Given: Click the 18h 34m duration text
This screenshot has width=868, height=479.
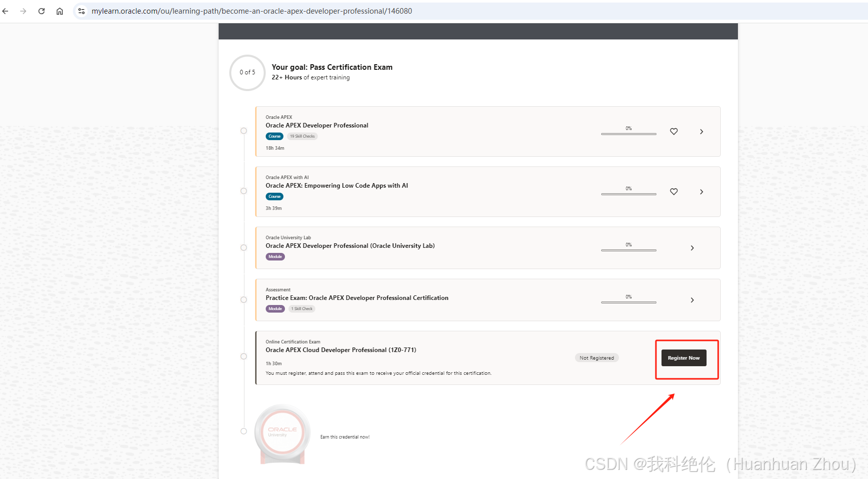Looking at the screenshot, I should (275, 148).
